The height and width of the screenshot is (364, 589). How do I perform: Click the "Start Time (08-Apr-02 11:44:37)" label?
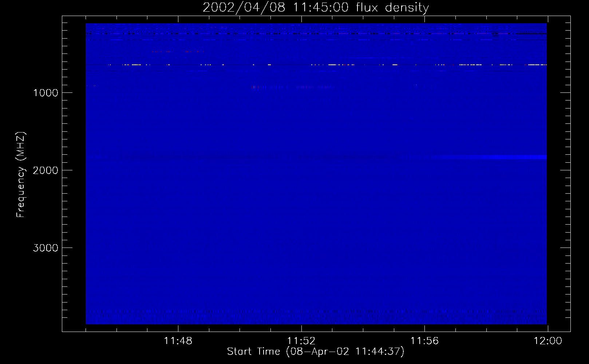(x=316, y=352)
